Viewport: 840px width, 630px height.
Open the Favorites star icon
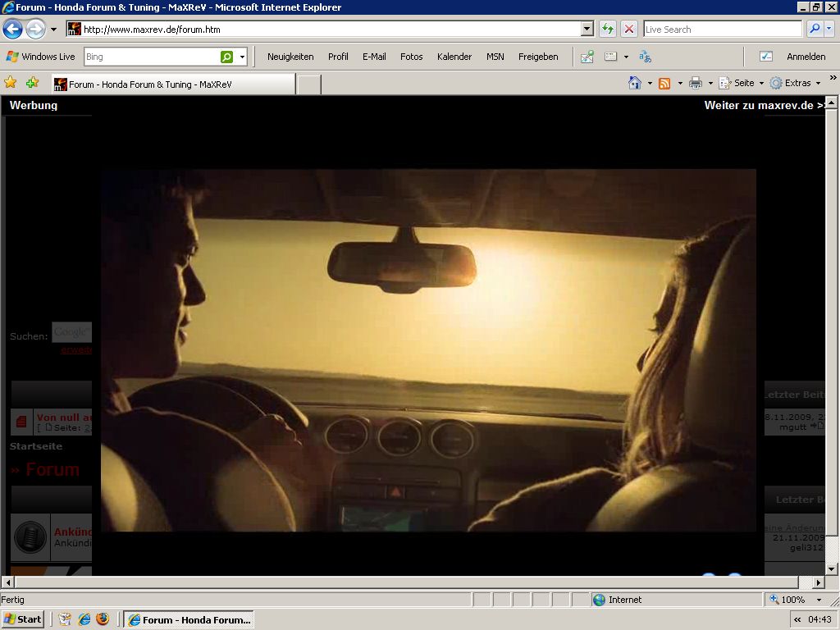[11, 83]
